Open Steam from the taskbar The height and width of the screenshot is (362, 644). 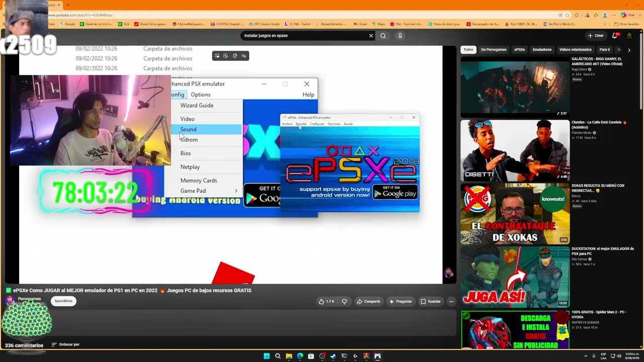coord(333,356)
